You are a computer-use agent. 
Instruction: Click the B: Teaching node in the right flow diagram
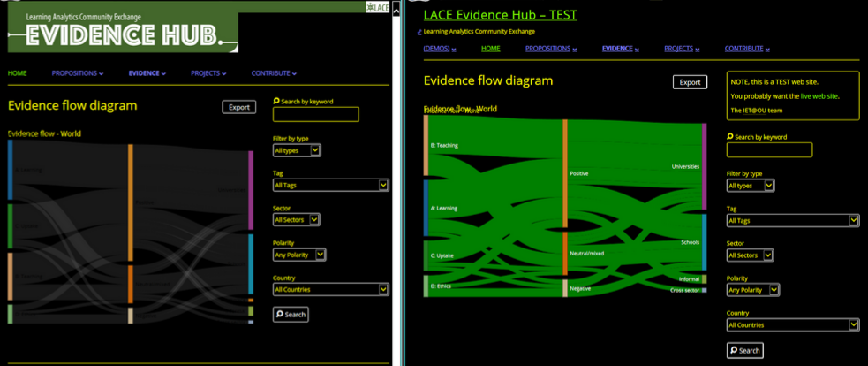point(426,145)
